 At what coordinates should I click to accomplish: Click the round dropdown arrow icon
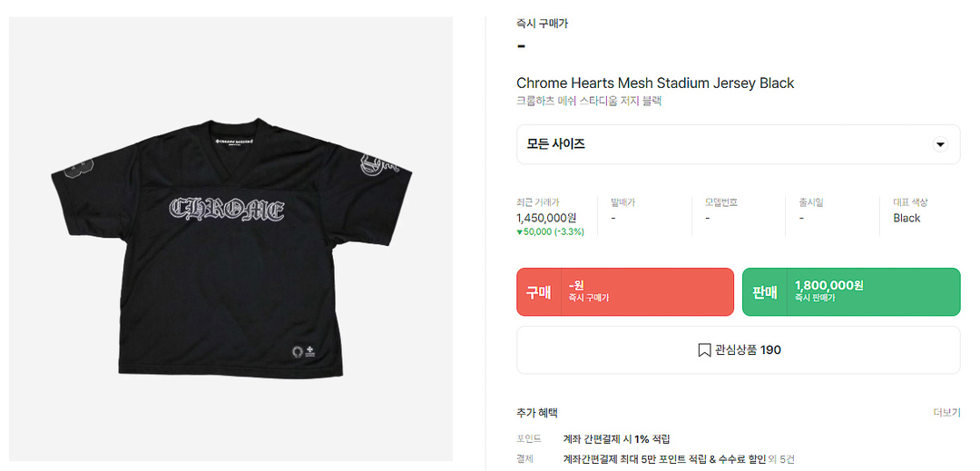[x=940, y=145]
